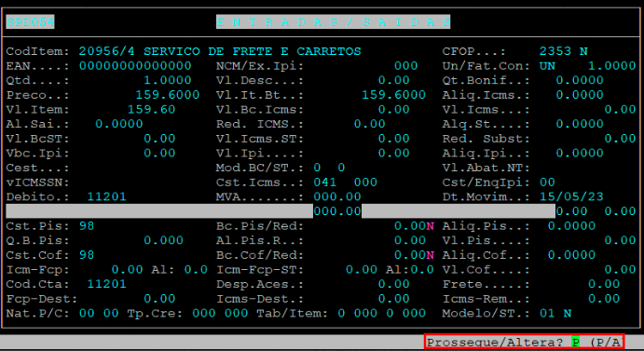Click the Red. ICMS value 0.00
The width and height of the screenshot is (644, 351).
[x=370, y=124]
